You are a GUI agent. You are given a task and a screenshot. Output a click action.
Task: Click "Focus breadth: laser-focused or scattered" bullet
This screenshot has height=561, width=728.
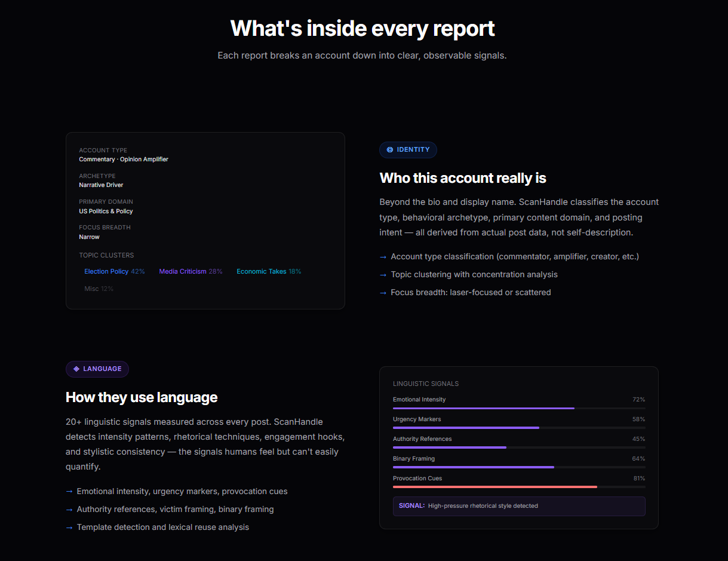point(465,292)
